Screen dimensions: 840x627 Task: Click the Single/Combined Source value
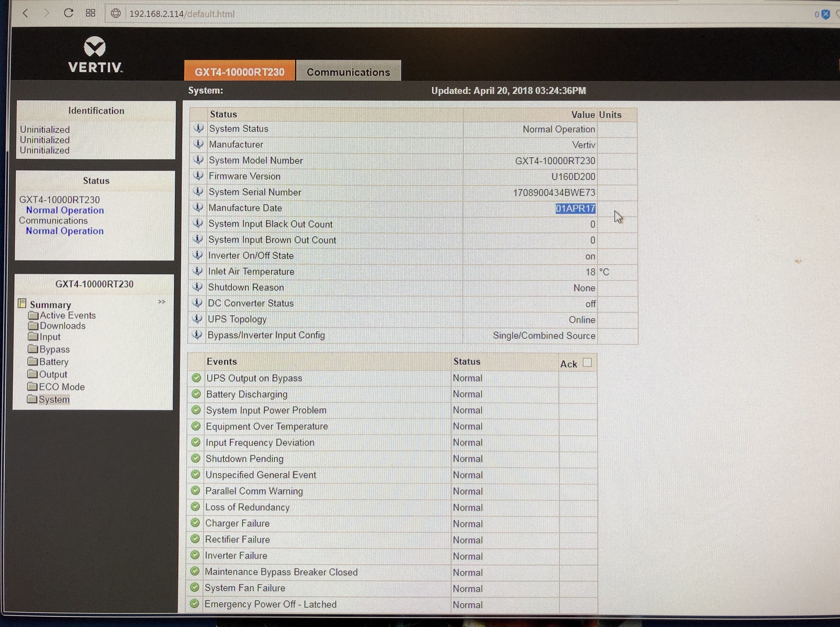pyautogui.click(x=544, y=336)
